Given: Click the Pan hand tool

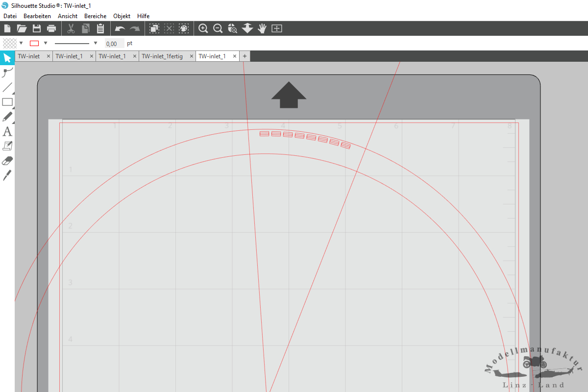Looking at the screenshot, I should 262,28.
